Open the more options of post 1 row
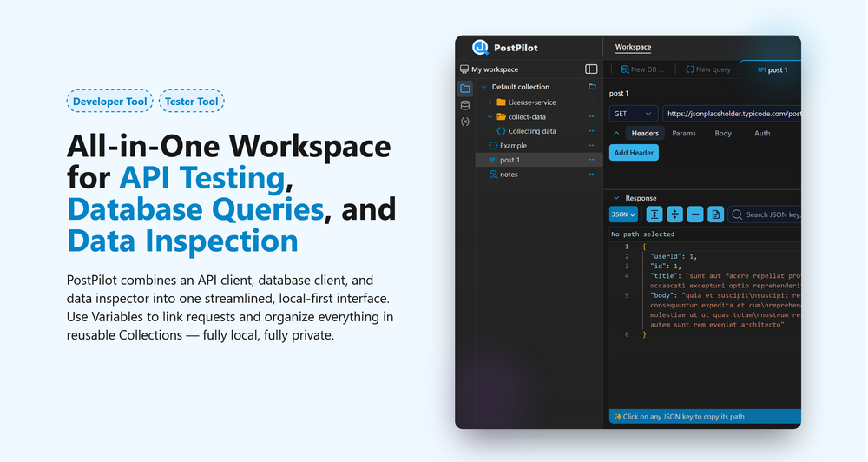 [592, 160]
